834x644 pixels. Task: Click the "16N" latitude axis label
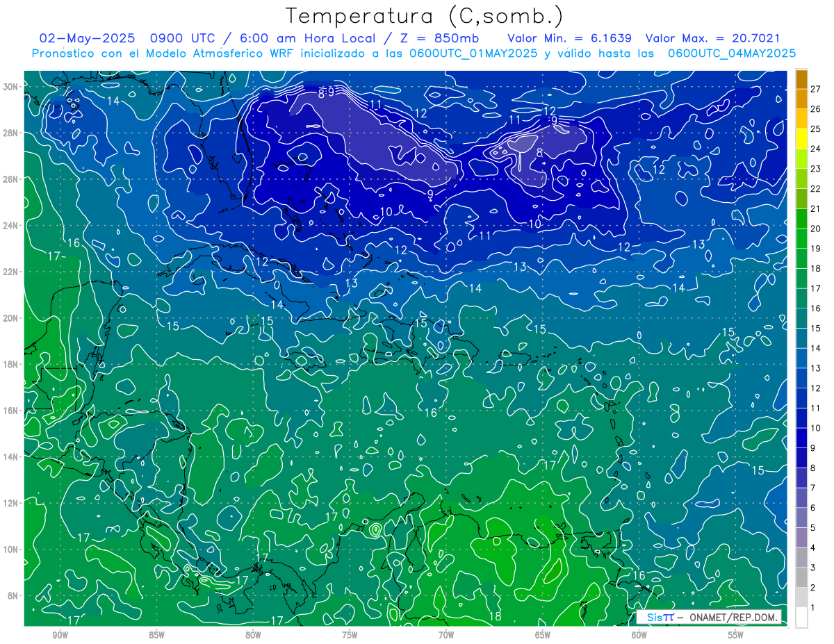point(12,410)
